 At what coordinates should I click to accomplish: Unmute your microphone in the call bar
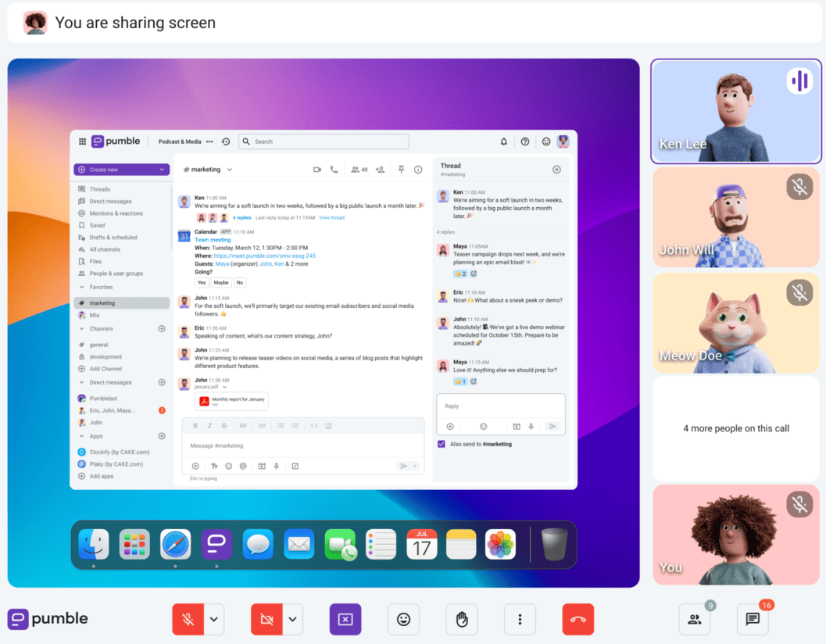pos(187,619)
